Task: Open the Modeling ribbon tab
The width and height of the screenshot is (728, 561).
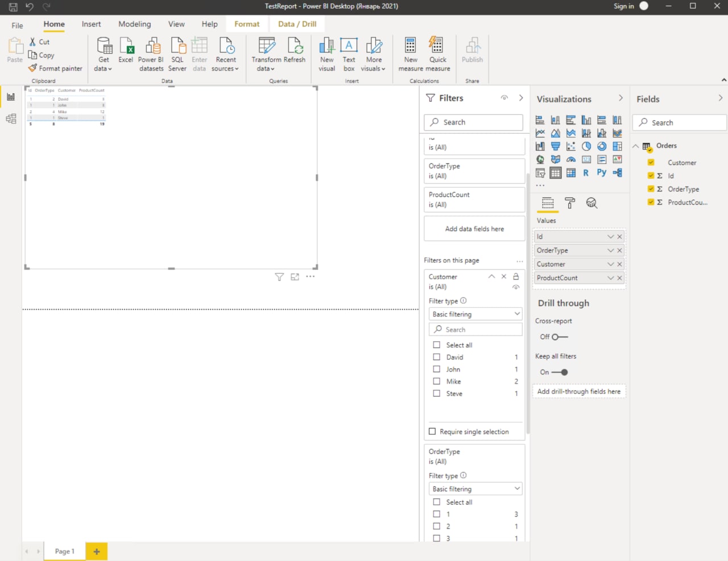Action: point(135,24)
